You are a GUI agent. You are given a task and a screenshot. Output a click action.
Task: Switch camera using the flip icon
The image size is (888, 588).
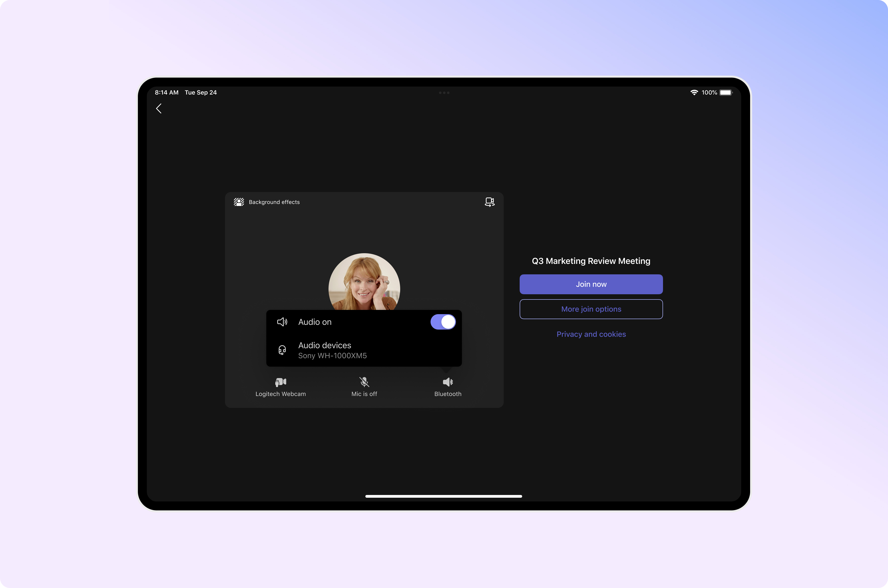click(x=490, y=202)
